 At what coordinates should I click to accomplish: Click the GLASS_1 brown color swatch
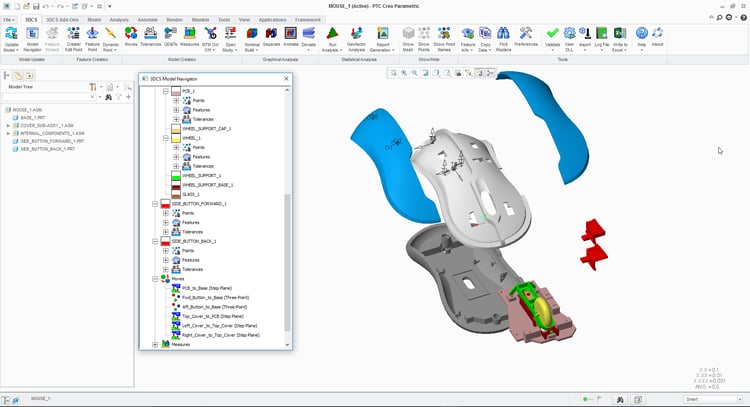click(176, 194)
